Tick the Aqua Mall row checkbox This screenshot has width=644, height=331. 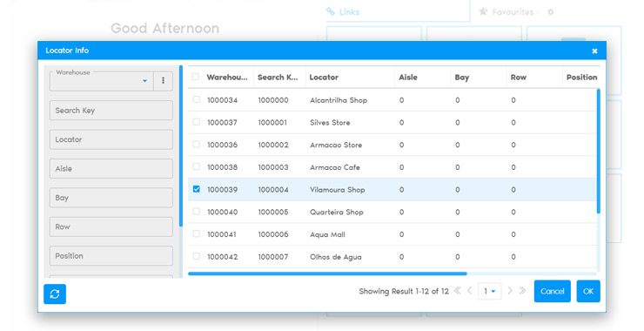(197, 234)
